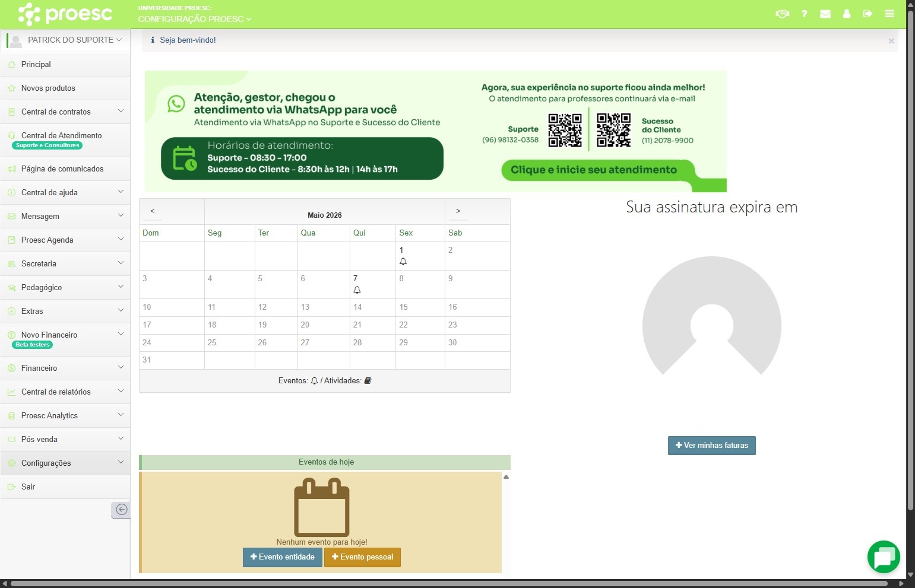Click the Proesc logo in the header

click(65, 14)
